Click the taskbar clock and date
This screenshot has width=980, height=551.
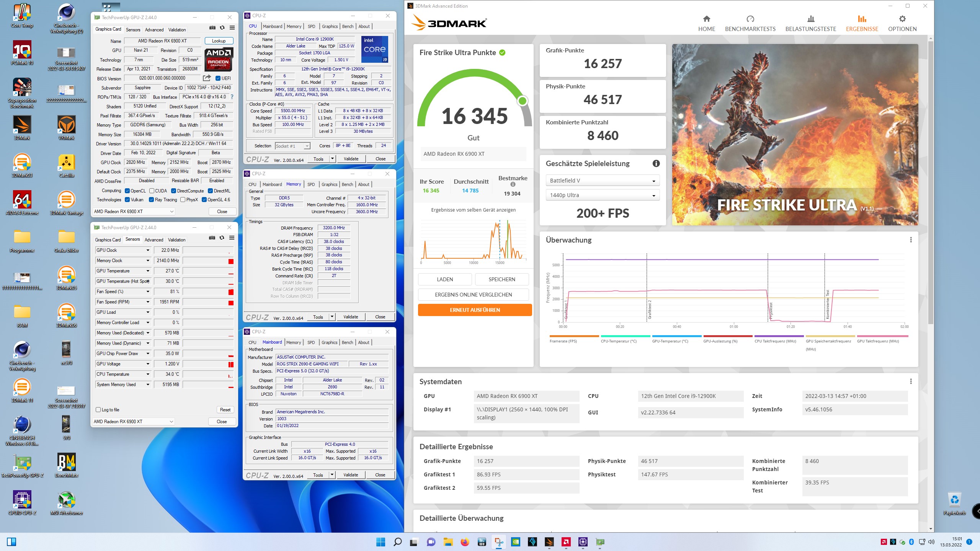(x=951, y=542)
